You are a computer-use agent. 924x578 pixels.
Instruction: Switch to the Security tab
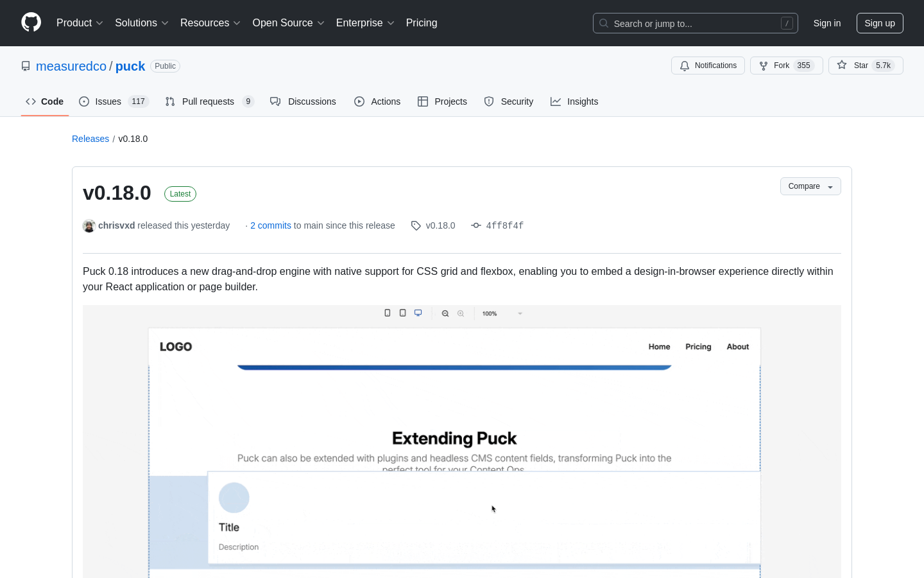(509, 101)
